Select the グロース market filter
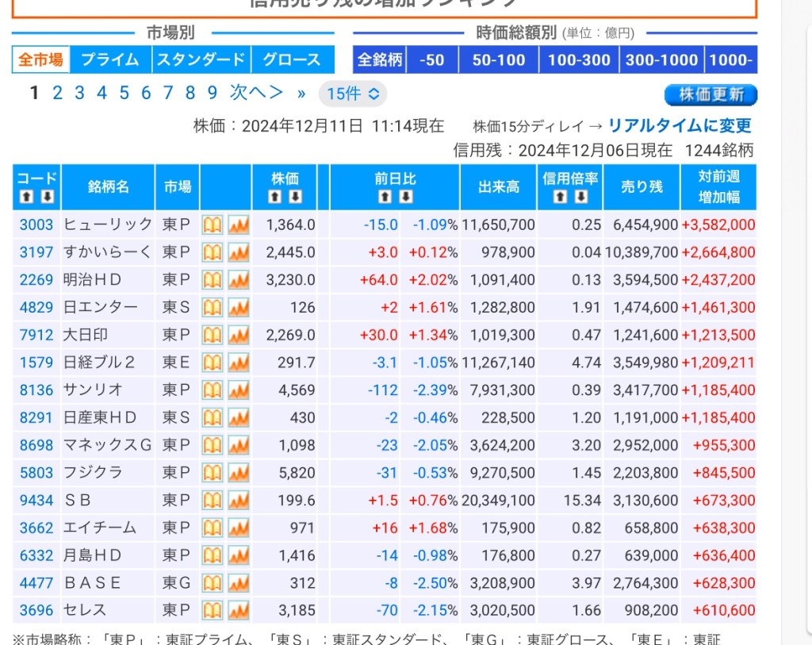The height and width of the screenshot is (645, 812). [291, 60]
